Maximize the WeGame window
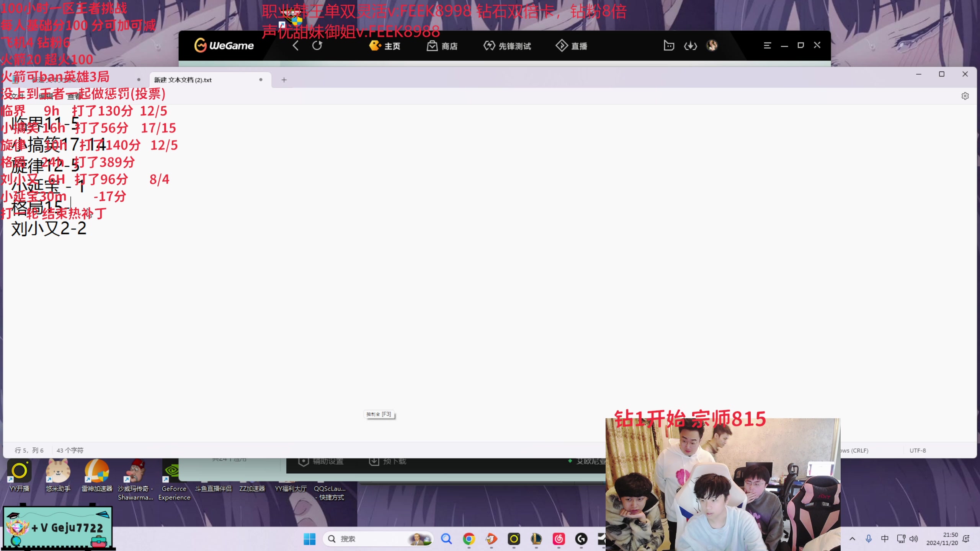Screen dimensions: 980x551 point(800,45)
